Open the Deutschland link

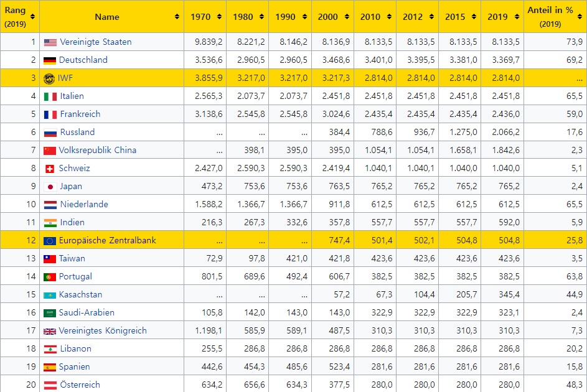[x=83, y=60]
